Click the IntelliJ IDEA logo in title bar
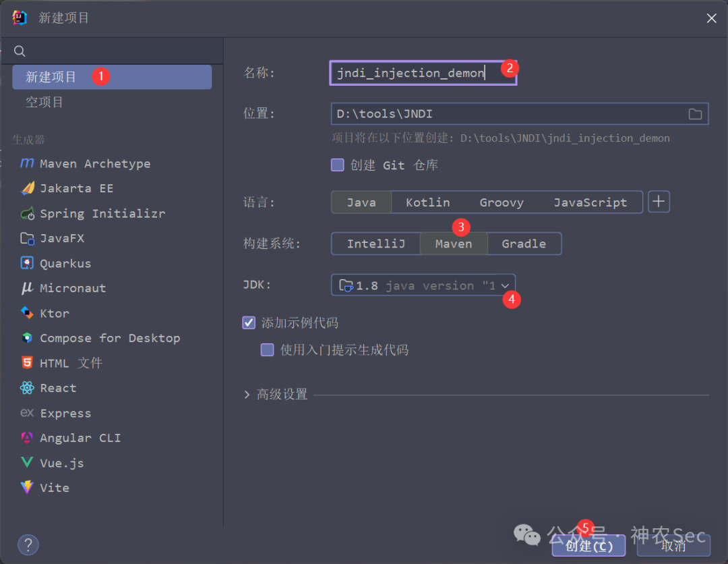This screenshot has width=728, height=564. pyautogui.click(x=20, y=18)
